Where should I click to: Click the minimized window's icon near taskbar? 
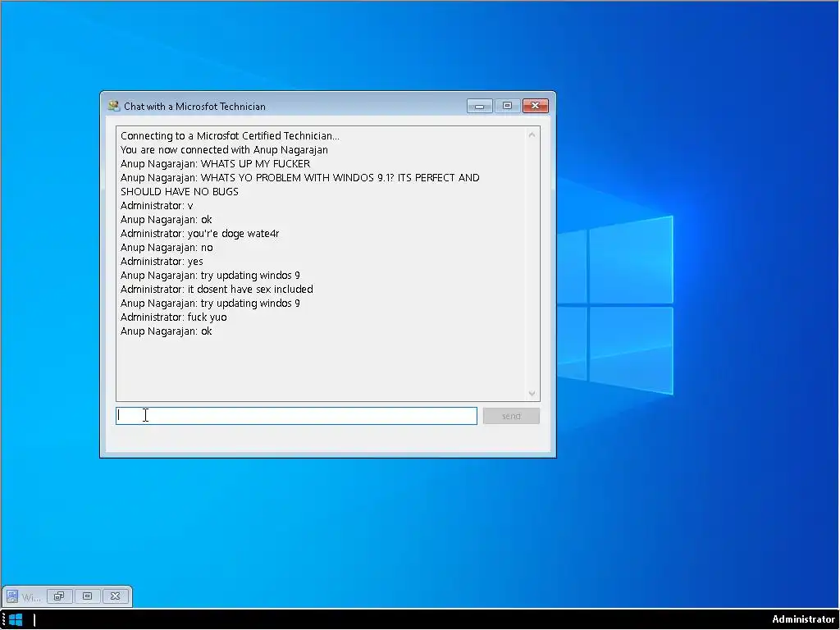pyautogui.click(x=12, y=596)
